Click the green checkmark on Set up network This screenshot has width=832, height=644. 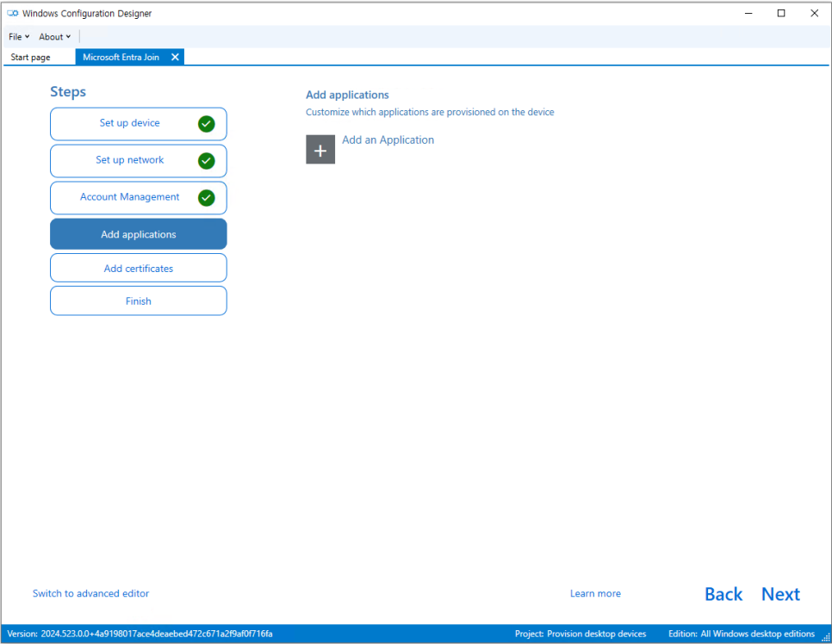click(207, 161)
